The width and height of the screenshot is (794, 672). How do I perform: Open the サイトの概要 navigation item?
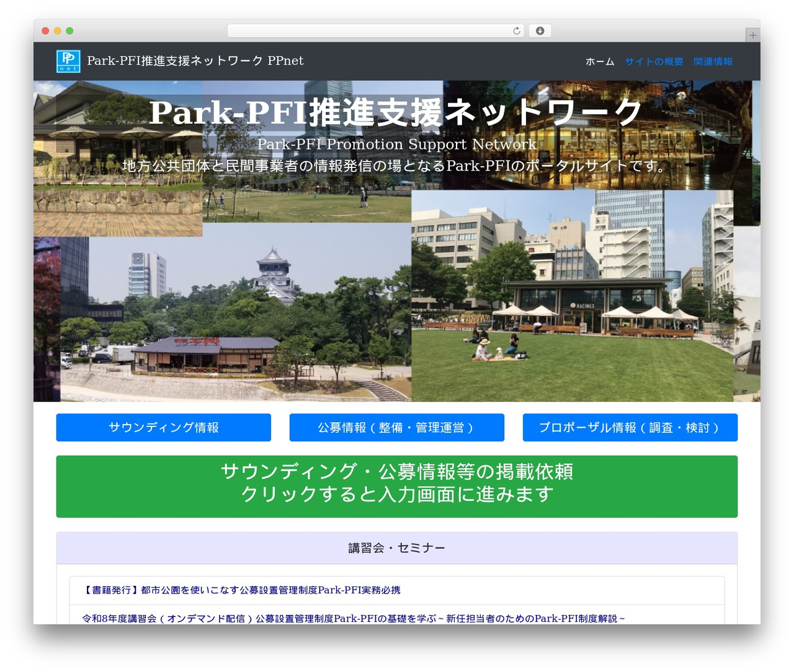(x=654, y=61)
